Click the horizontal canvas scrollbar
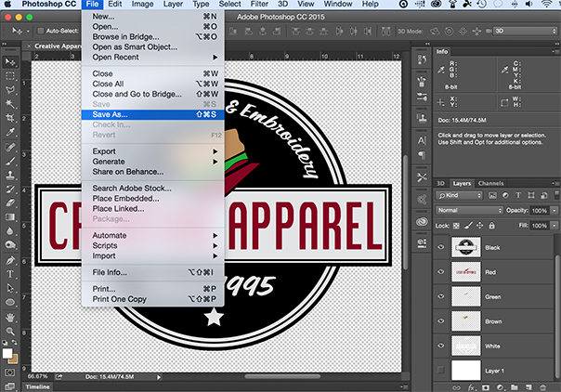Image resolution: width=561 pixels, height=392 pixels. (282, 376)
